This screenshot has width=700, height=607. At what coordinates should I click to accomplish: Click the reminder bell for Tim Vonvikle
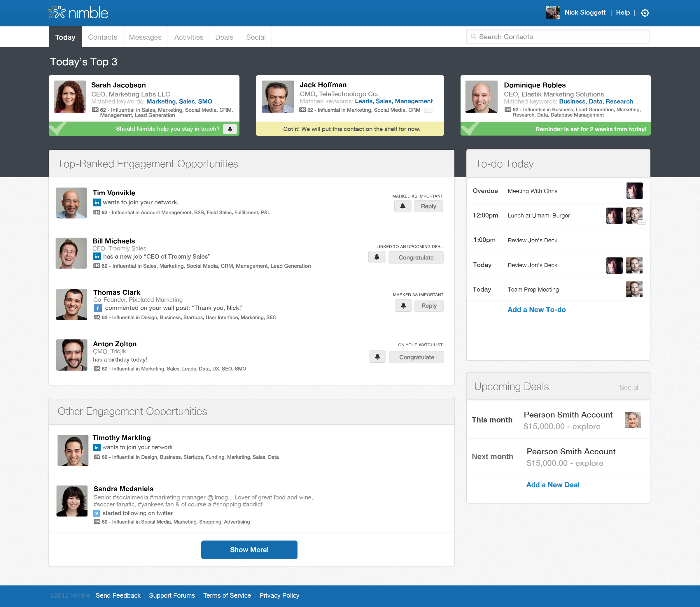402,206
